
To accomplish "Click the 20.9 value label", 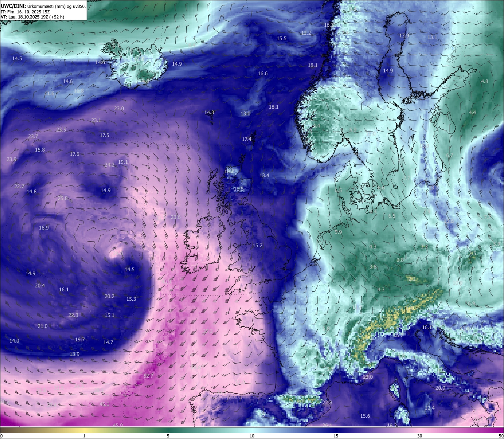I will pyautogui.click(x=440, y=388).
